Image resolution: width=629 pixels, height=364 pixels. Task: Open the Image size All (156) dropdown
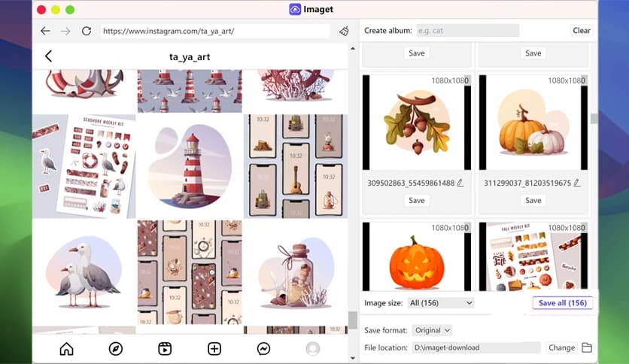(x=441, y=303)
